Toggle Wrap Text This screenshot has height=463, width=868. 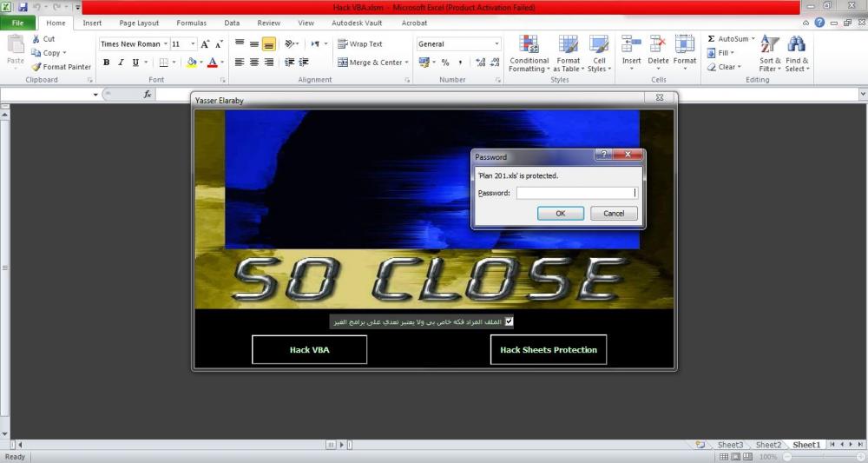360,43
